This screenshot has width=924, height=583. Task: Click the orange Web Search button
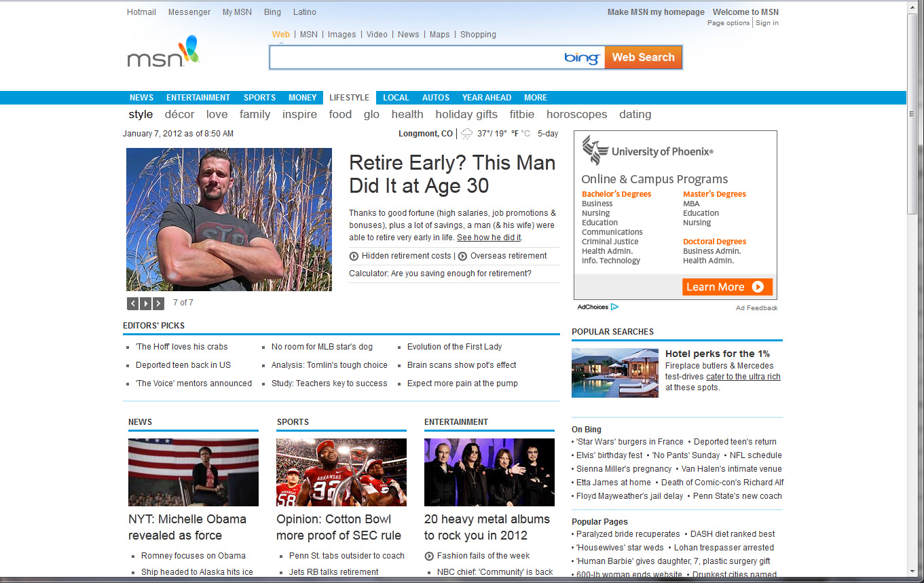click(x=643, y=58)
